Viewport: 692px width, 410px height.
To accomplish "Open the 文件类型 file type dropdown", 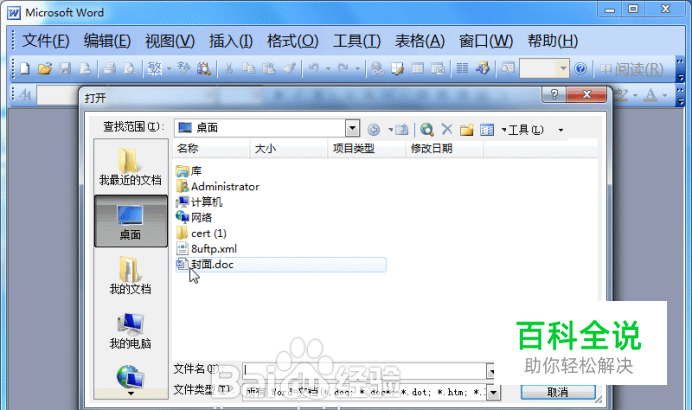I will pyautogui.click(x=493, y=392).
